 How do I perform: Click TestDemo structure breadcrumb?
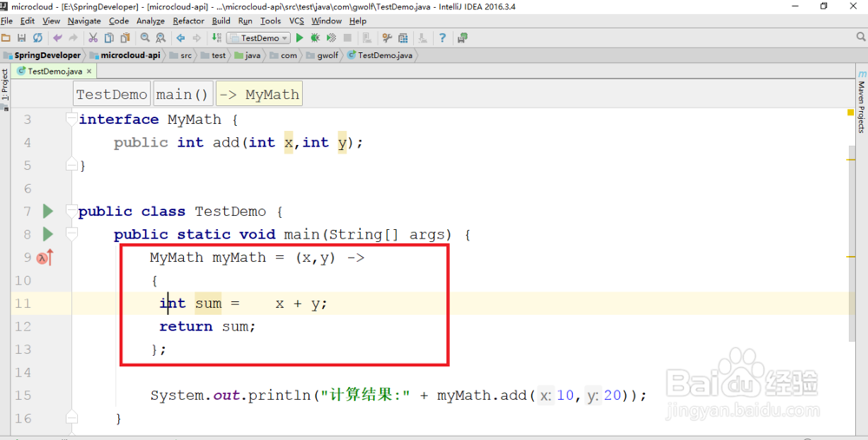[112, 94]
